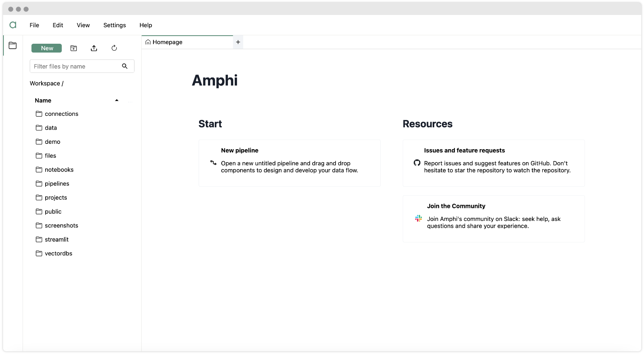
Task: Click the notebooks folder icon
Action: click(x=39, y=170)
